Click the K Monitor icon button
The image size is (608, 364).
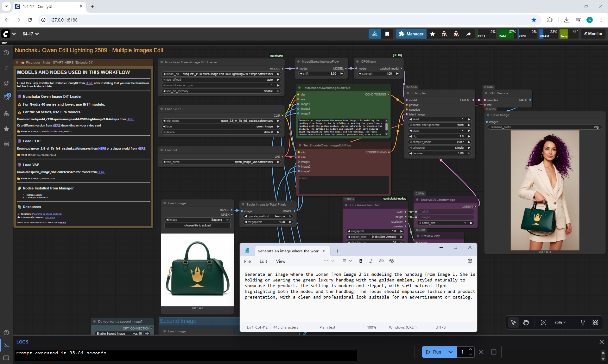[x=593, y=34]
